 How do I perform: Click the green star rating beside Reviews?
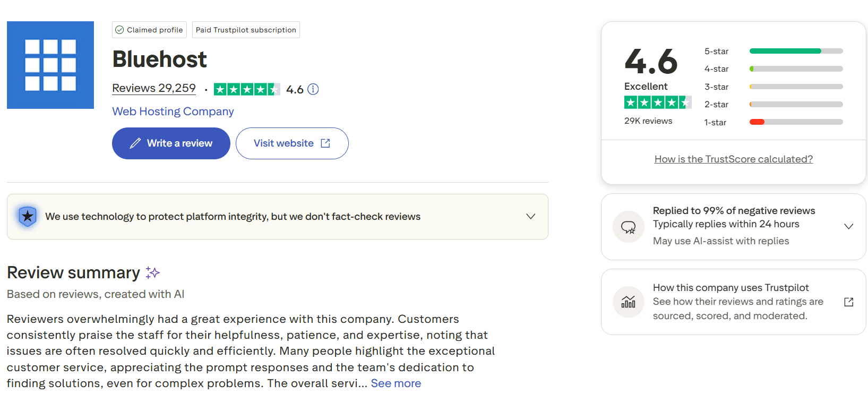[x=246, y=89]
